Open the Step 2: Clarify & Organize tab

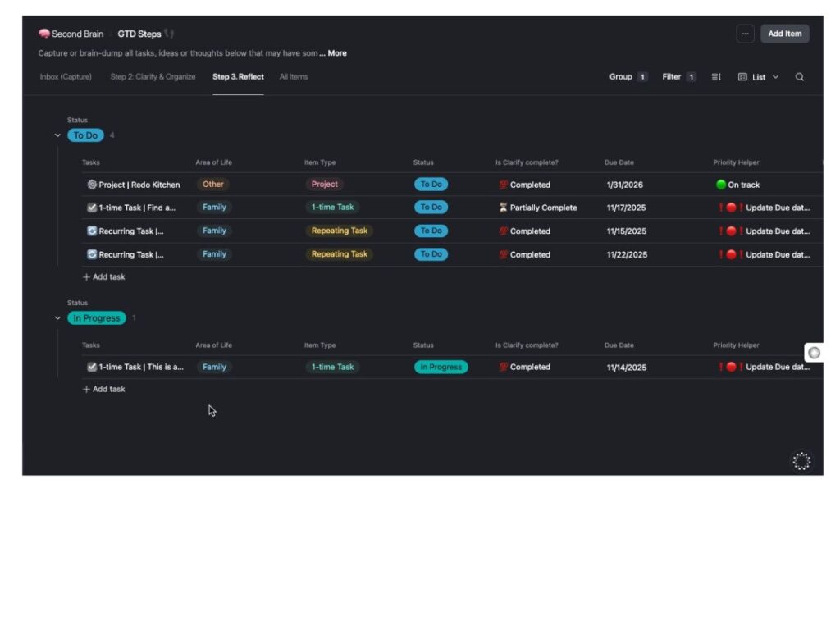tap(153, 76)
